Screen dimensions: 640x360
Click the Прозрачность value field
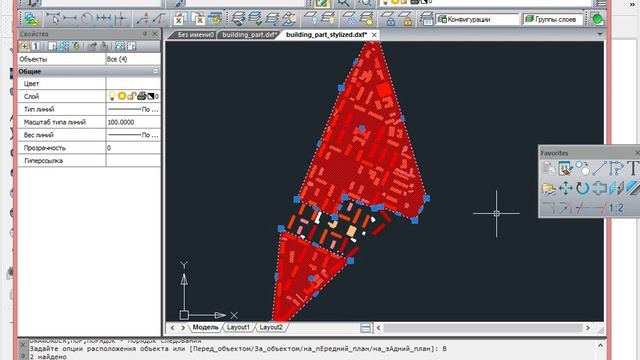(133, 148)
